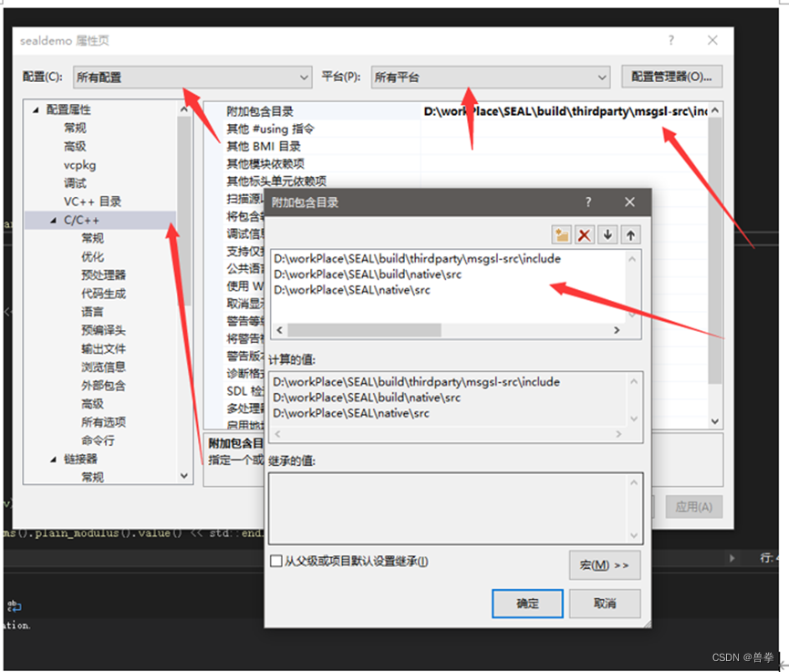This screenshot has width=789, height=672.
Task: Select VC++ 目录 tree item
Action: pos(93,202)
